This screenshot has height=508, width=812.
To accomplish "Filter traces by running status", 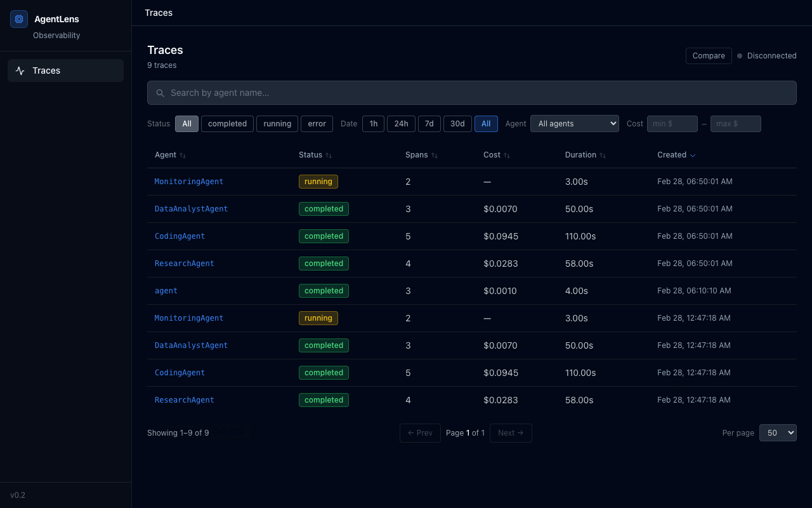I will 277,124.
